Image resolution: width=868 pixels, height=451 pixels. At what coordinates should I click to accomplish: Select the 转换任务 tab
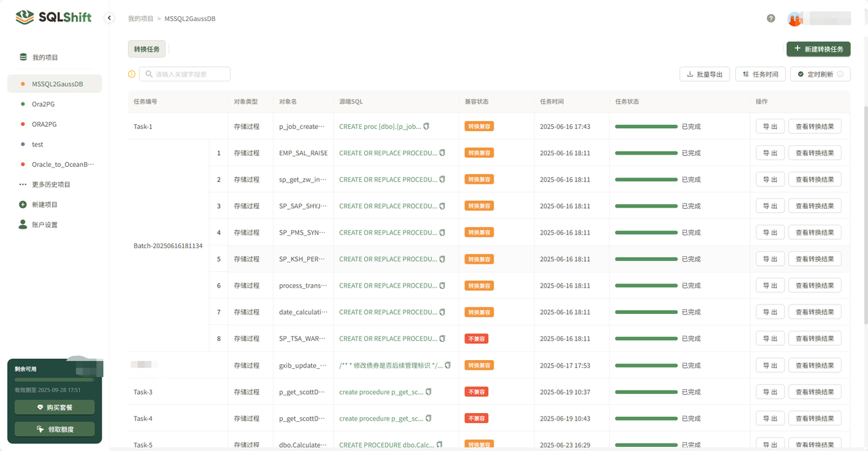coord(146,49)
